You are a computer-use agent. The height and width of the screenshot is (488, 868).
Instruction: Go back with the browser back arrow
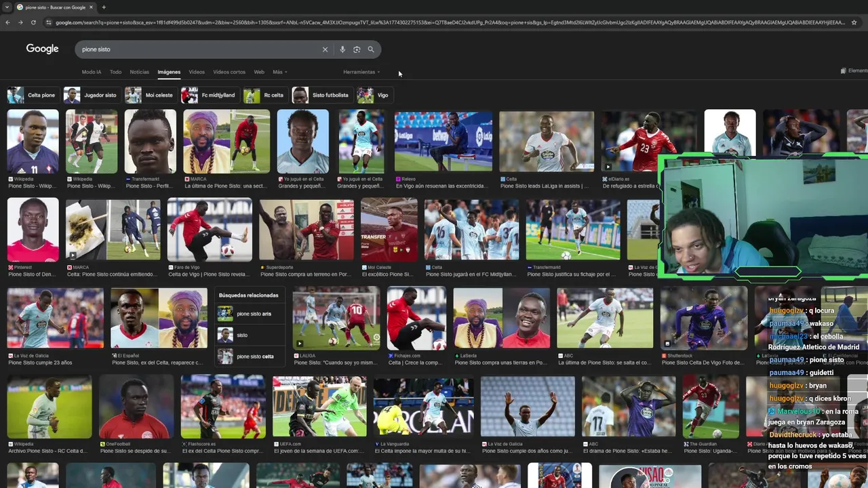7,22
